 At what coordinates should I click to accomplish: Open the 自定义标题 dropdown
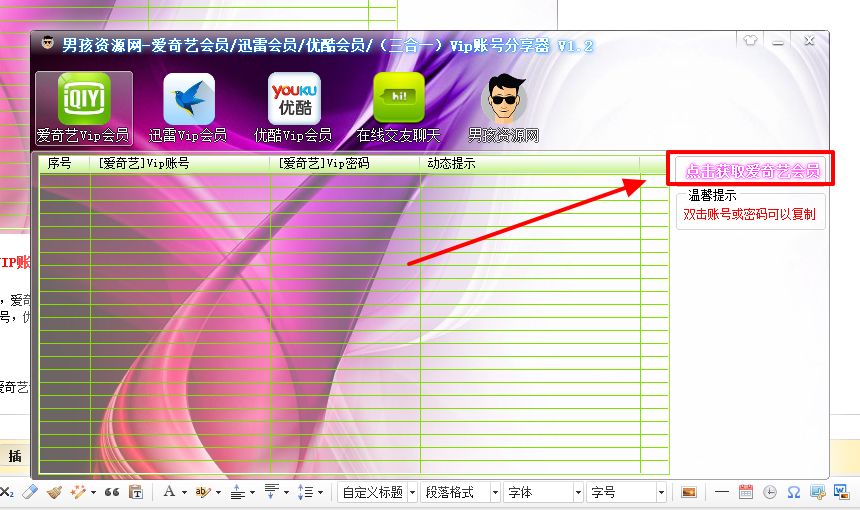377,492
